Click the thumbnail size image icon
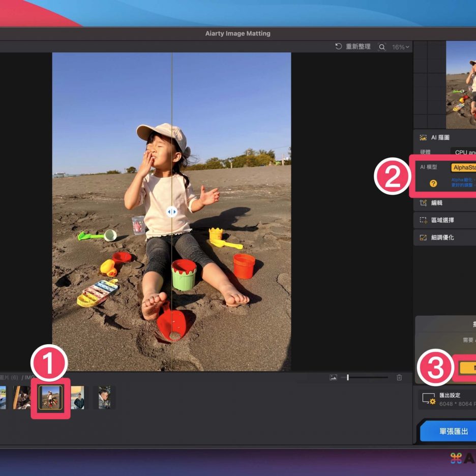This screenshot has height=476, width=476. point(333,377)
